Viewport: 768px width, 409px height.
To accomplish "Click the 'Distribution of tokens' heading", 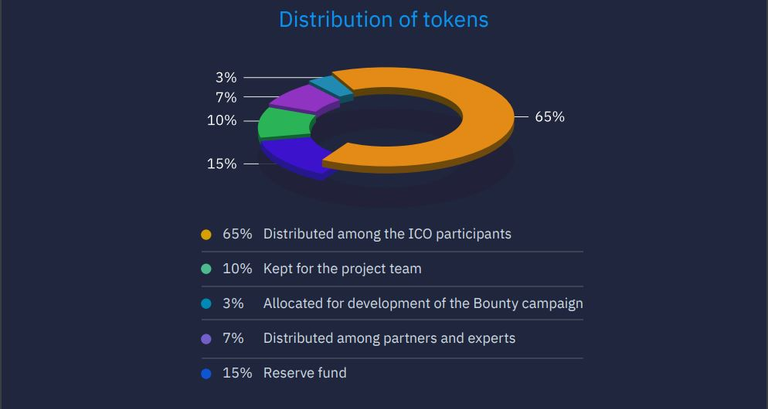I will (x=384, y=20).
